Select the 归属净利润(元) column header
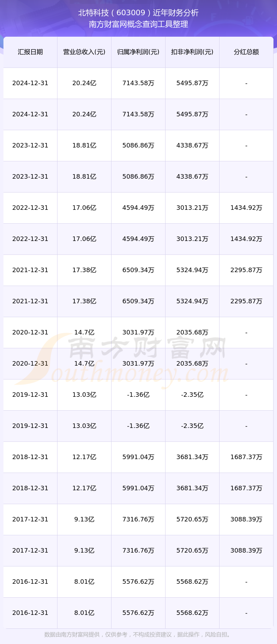 (x=138, y=52)
